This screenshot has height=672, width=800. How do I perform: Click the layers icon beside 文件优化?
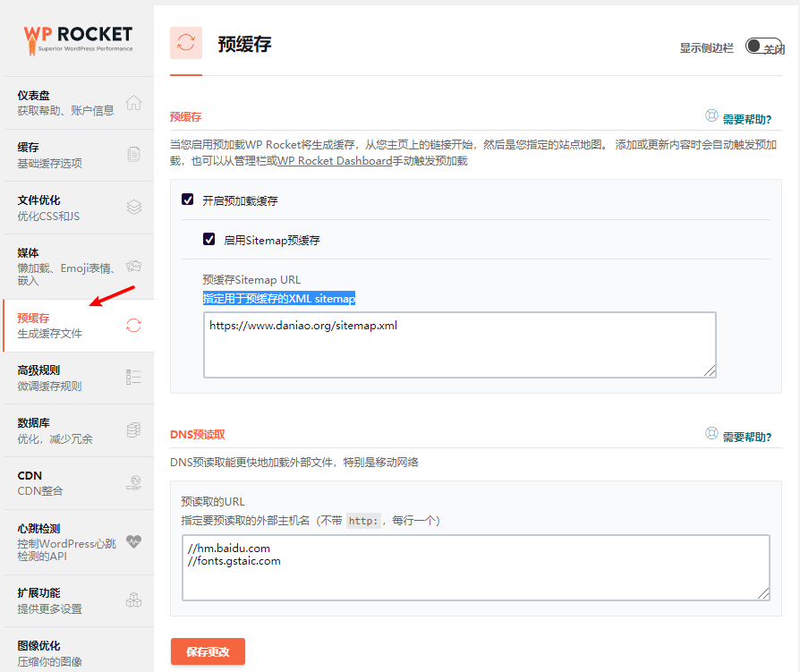133,208
